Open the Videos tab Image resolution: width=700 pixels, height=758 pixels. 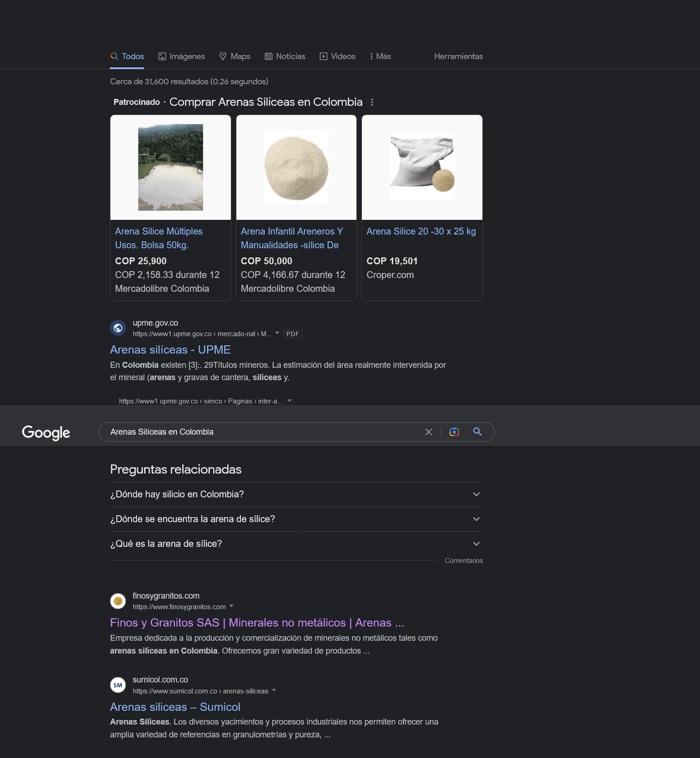point(337,56)
